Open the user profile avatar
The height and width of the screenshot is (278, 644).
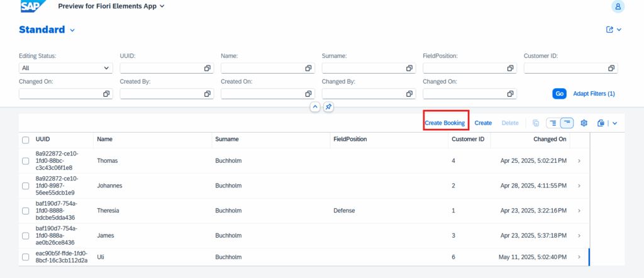click(618, 6)
